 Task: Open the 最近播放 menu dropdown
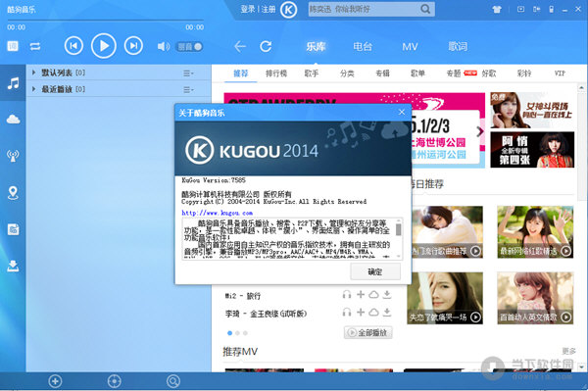[188, 89]
